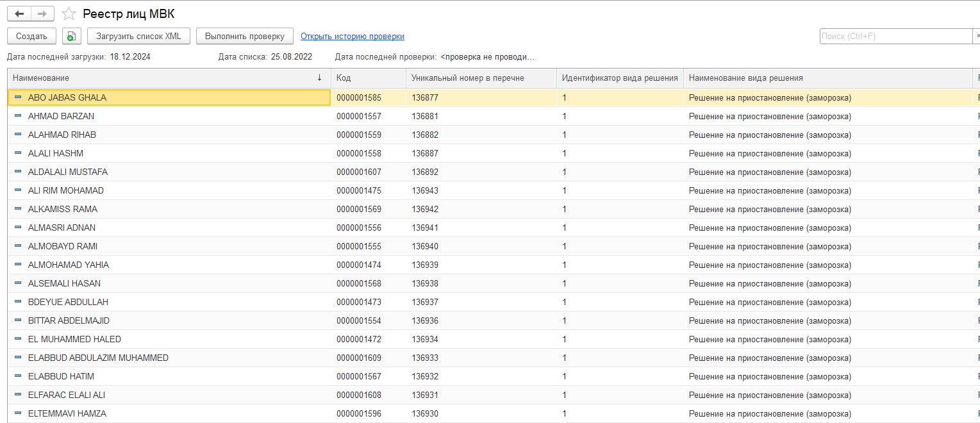Click code cell 0000001607
This screenshot has width=980, height=423.
[x=368, y=172]
